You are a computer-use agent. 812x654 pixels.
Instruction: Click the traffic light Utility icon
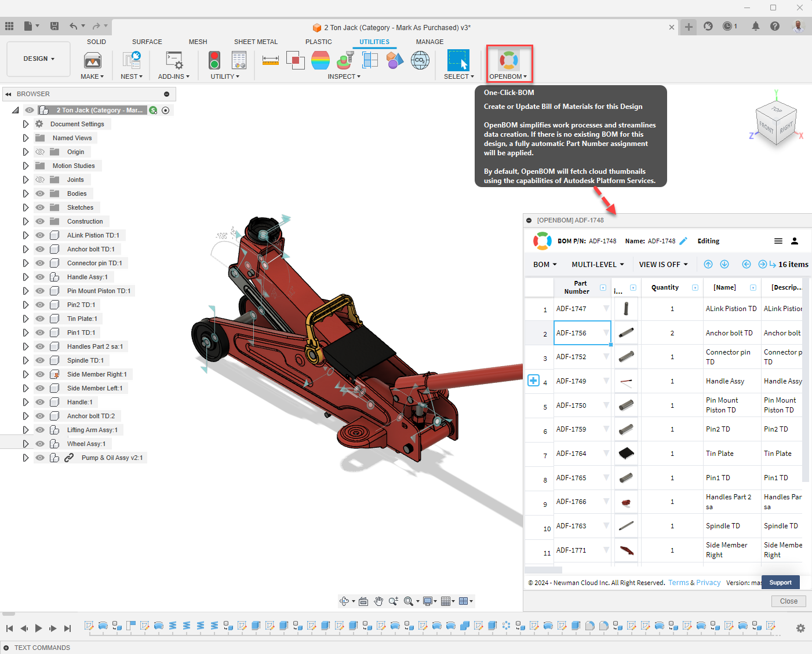214,60
